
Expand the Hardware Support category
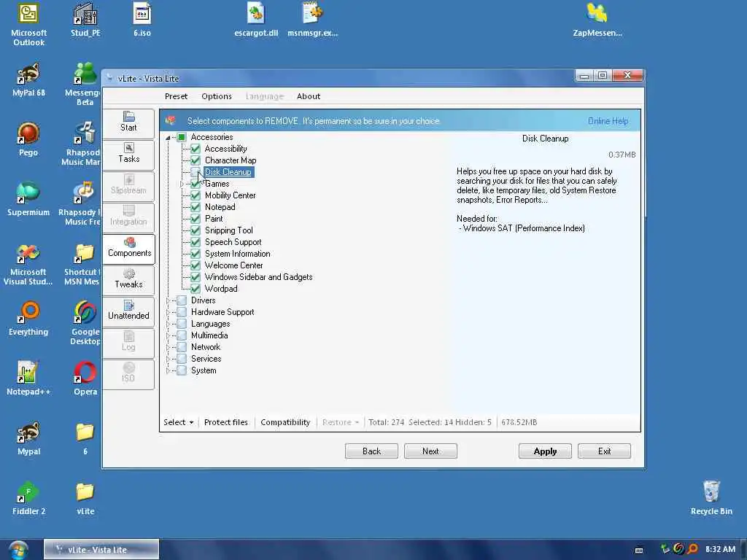168,312
